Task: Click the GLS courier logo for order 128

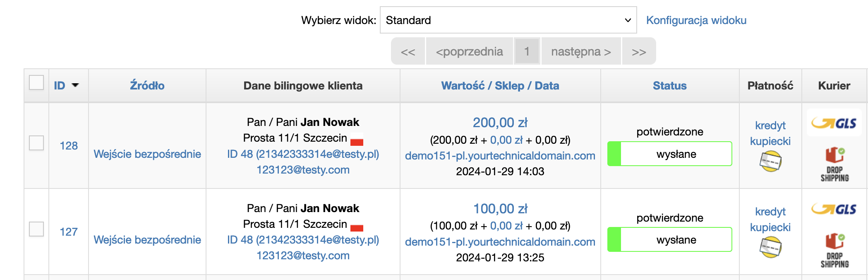Action: pyautogui.click(x=834, y=123)
